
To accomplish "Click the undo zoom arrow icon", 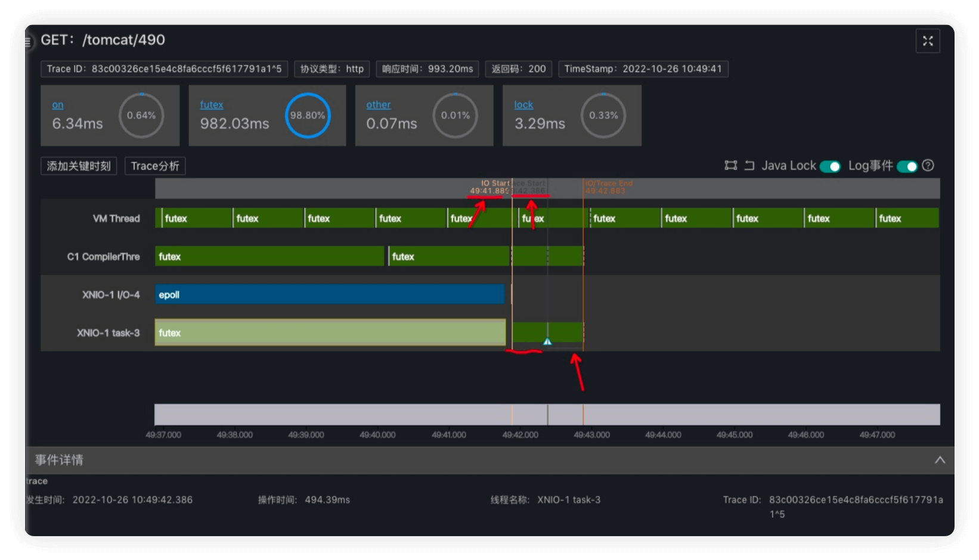I will (x=749, y=166).
